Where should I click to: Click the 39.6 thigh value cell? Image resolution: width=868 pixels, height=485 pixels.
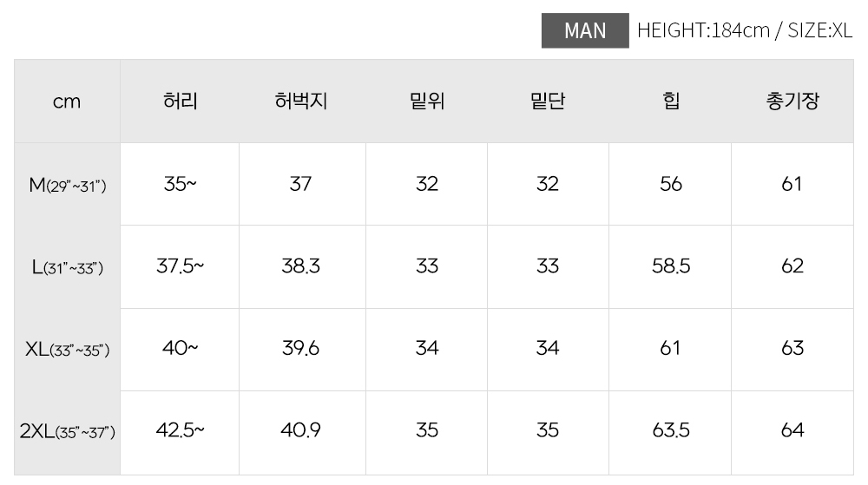point(300,349)
